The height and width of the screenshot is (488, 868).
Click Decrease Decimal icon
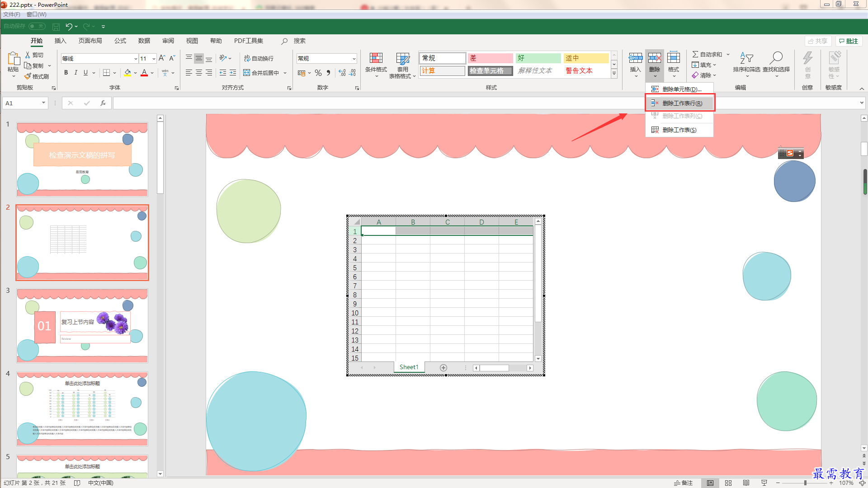click(x=353, y=73)
